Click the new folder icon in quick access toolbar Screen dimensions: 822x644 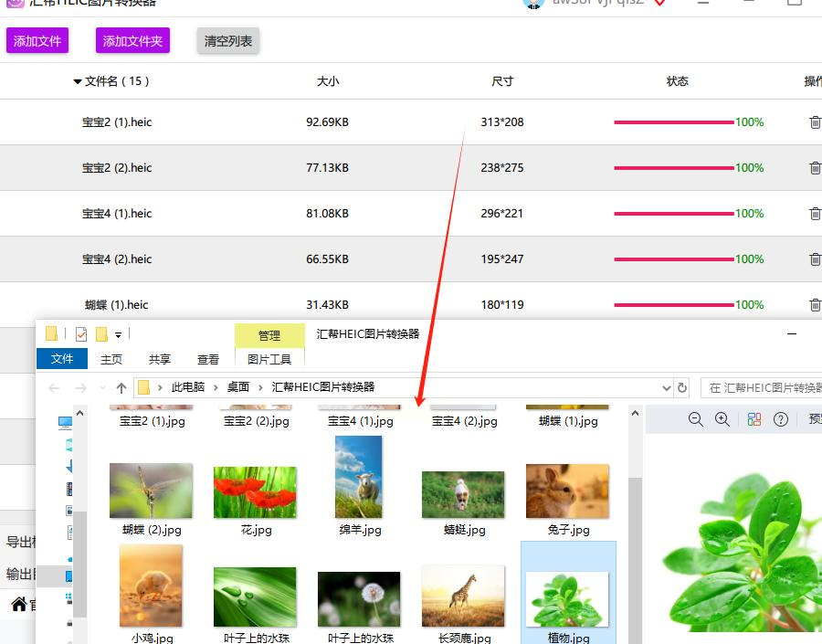(101, 334)
